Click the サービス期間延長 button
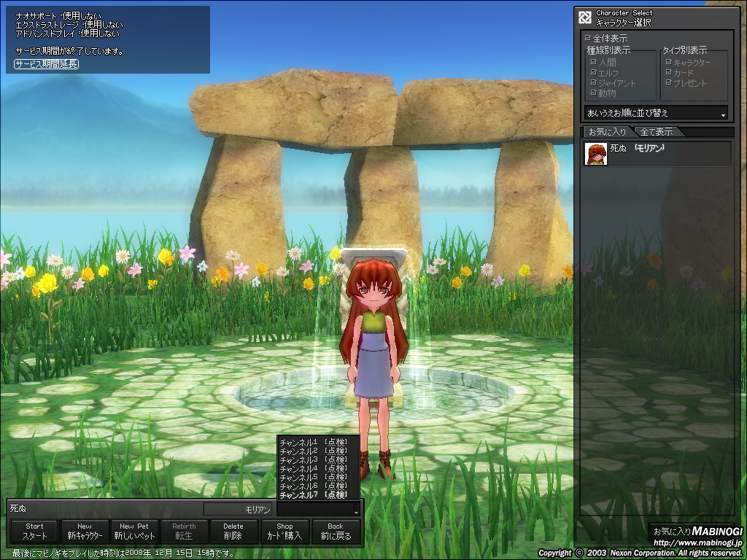This screenshot has height=560, width=747. pos(46,64)
